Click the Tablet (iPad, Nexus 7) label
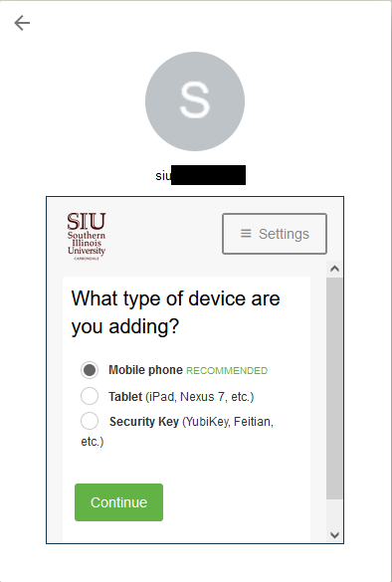 [x=181, y=397]
